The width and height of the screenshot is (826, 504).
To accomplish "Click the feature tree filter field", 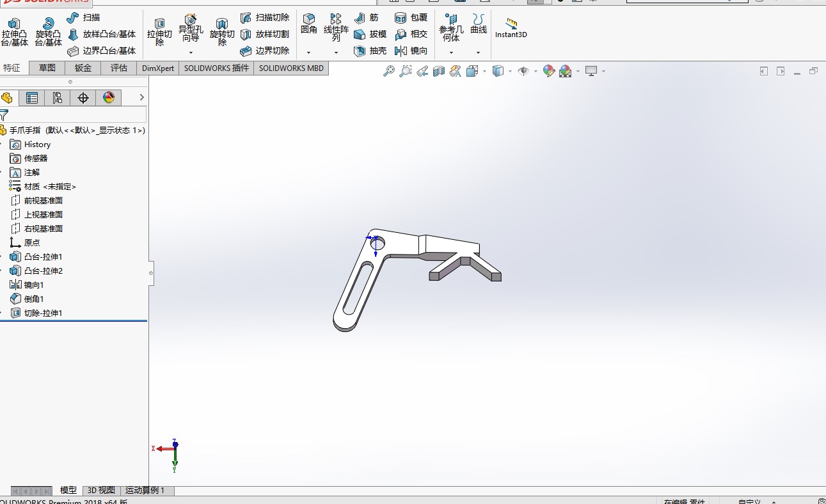I will [x=74, y=115].
